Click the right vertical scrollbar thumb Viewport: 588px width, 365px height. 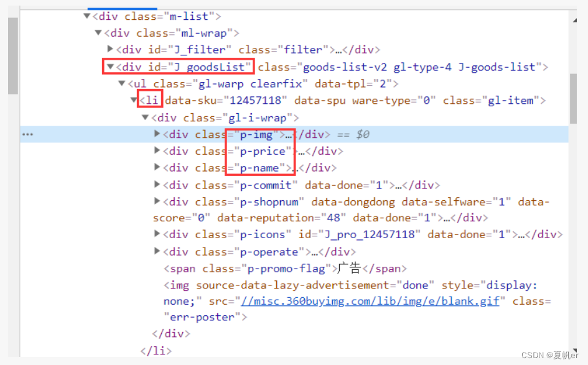coord(573,98)
